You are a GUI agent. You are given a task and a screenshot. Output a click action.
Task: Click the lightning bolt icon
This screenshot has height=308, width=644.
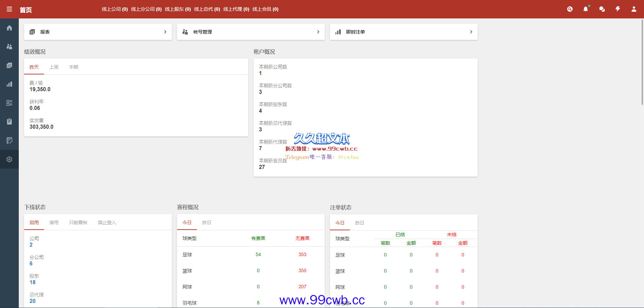click(618, 9)
